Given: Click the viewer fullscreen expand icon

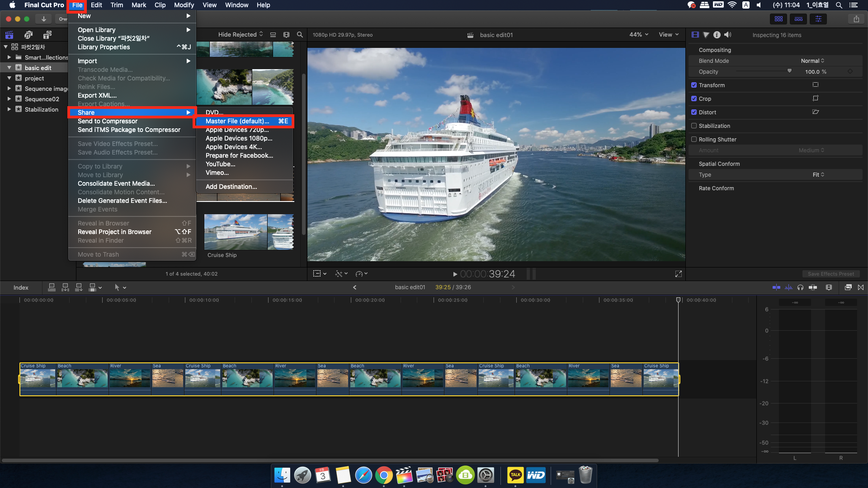Looking at the screenshot, I should [x=679, y=274].
